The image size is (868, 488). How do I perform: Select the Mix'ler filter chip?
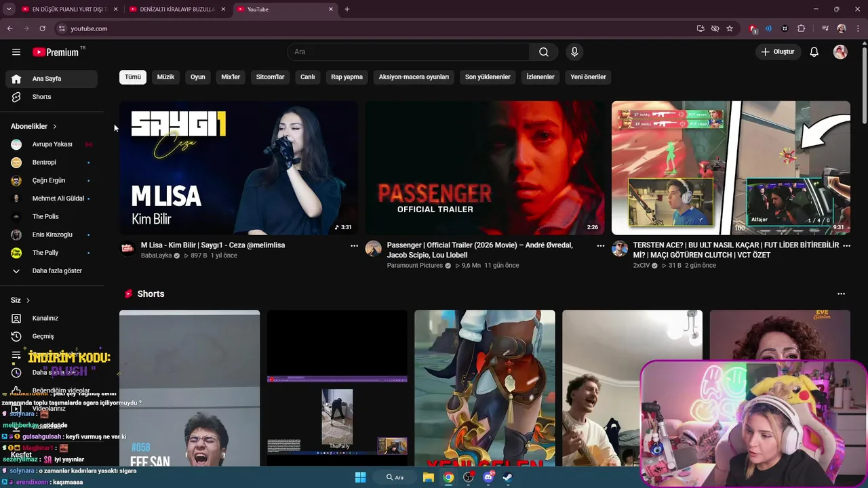[231, 77]
